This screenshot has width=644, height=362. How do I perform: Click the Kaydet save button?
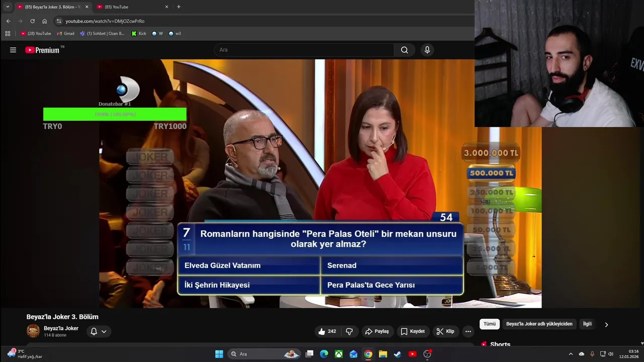coord(413,331)
